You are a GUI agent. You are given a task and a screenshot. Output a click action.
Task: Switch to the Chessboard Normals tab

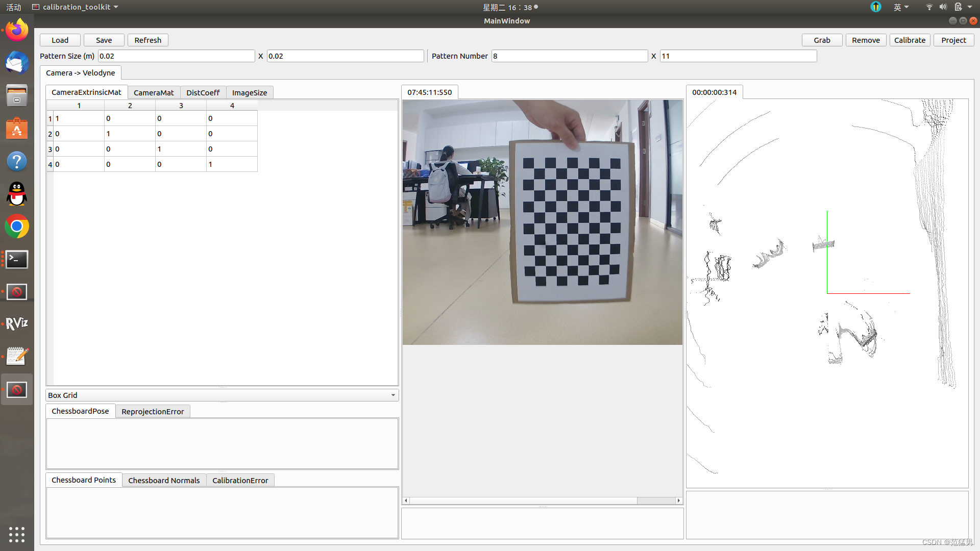point(164,480)
